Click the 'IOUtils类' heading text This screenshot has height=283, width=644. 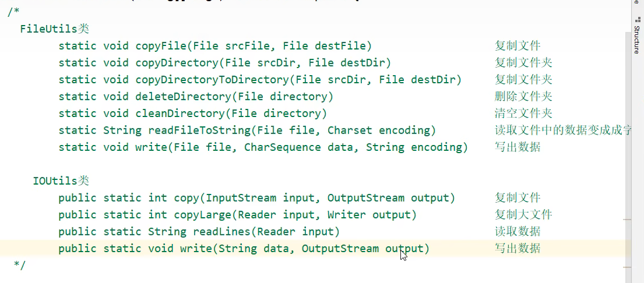61,181
